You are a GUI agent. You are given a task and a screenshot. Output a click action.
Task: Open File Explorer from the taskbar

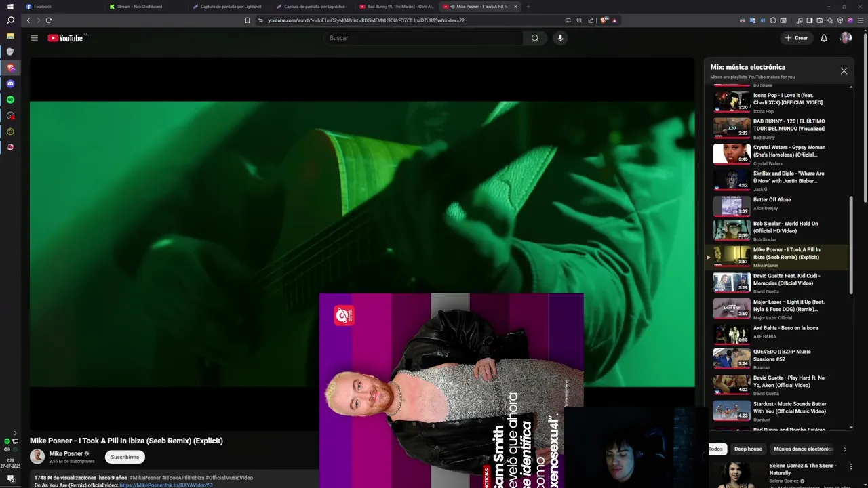10,36
